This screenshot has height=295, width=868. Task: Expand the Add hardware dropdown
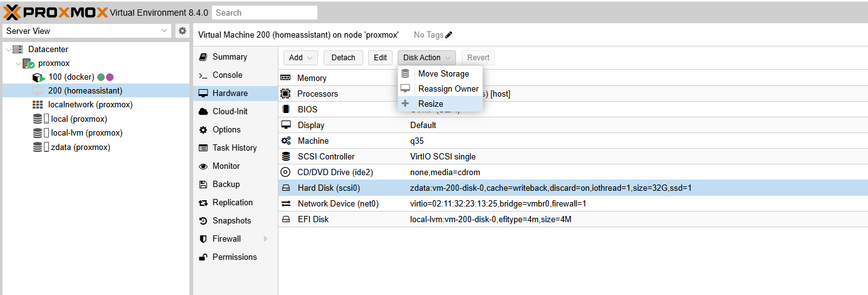[x=300, y=58]
